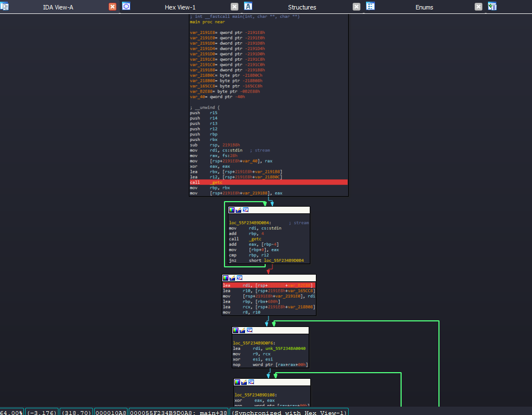This screenshot has height=415, width=532.
Task: Open the Structures tab
Action: (302, 7)
